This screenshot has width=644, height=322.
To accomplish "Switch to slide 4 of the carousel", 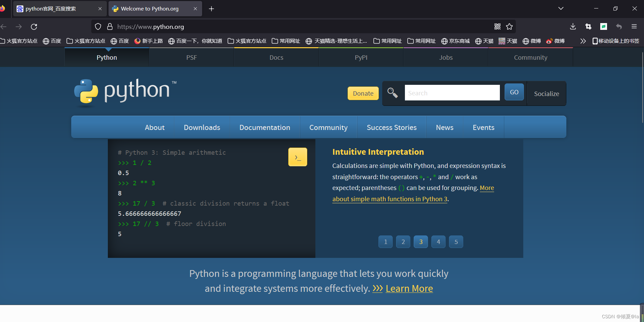I will coord(438,242).
